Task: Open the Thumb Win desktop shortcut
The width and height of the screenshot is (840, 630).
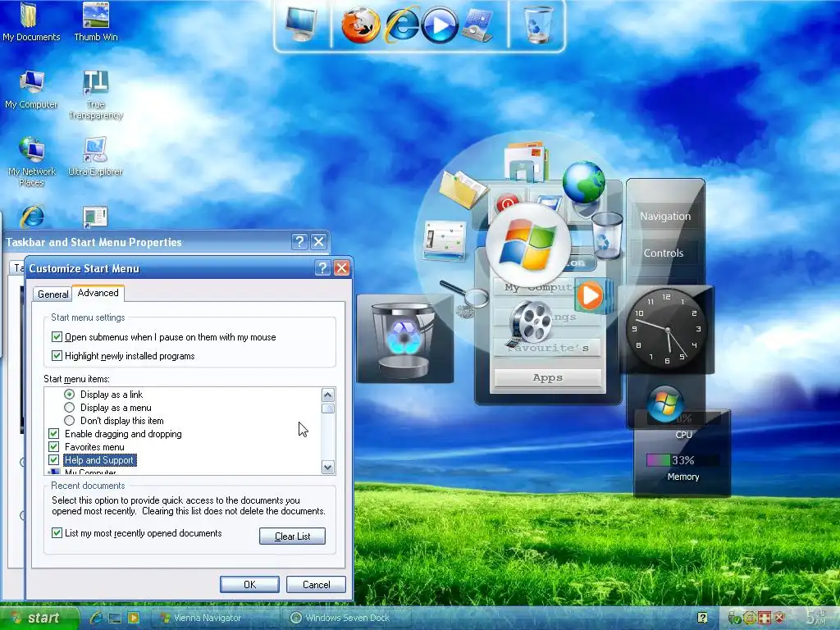Action: click(x=96, y=22)
